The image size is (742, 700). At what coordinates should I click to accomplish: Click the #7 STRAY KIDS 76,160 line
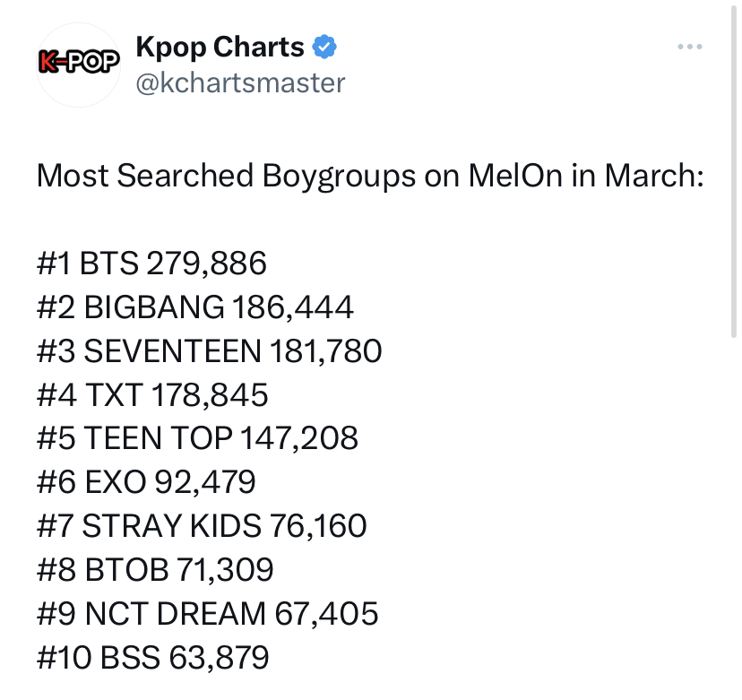coord(202,526)
